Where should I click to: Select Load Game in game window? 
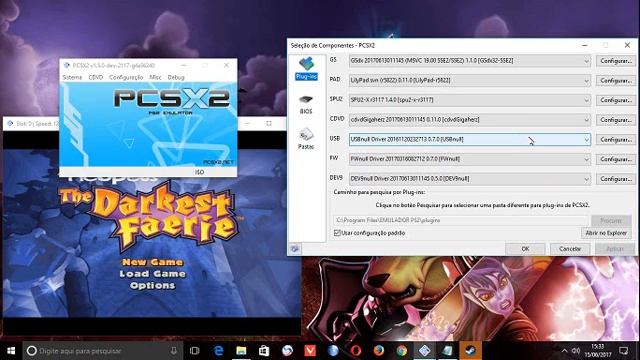pyautogui.click(x=153, y=274)
